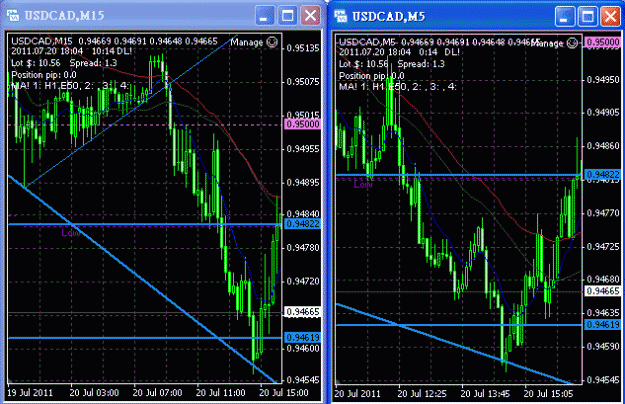Click '19 Jul 2011' date axis label

click(30, 393)
